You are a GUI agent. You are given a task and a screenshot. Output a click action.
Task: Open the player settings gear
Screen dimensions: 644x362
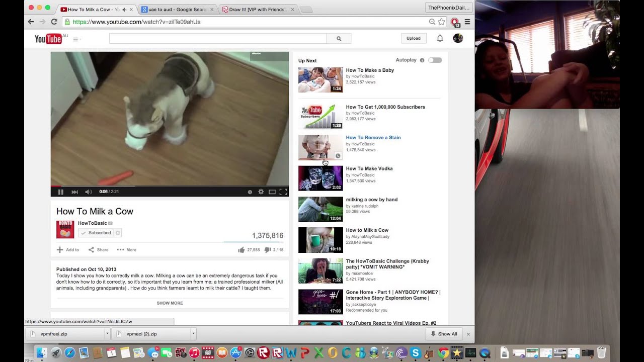[261, 192]
